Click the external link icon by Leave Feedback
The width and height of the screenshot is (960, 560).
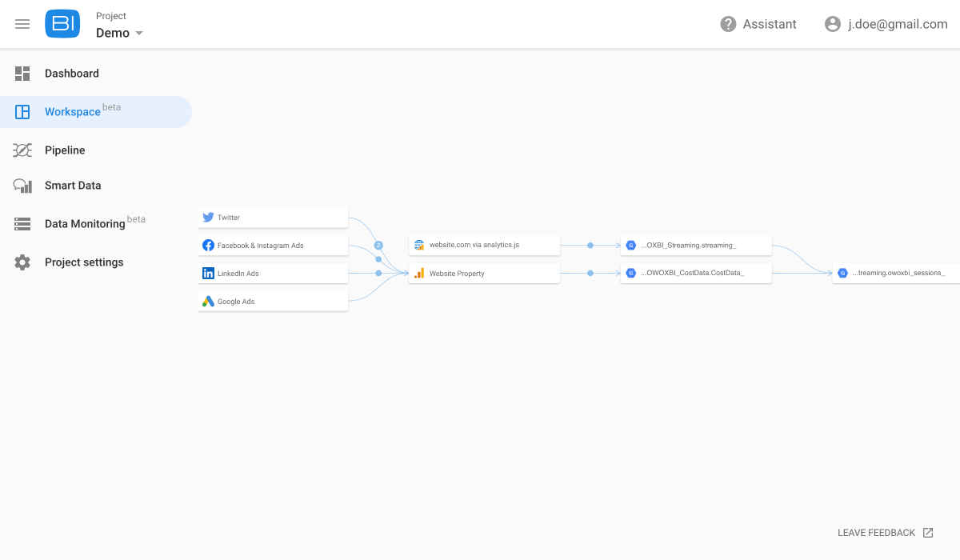pos(928,533)
